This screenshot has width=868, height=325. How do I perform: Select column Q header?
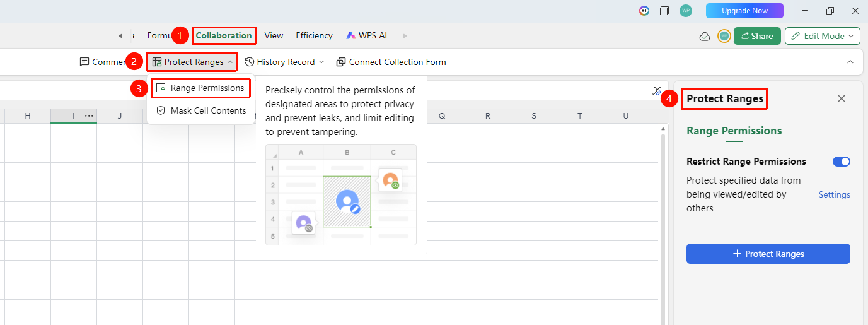tap(442, 115)
